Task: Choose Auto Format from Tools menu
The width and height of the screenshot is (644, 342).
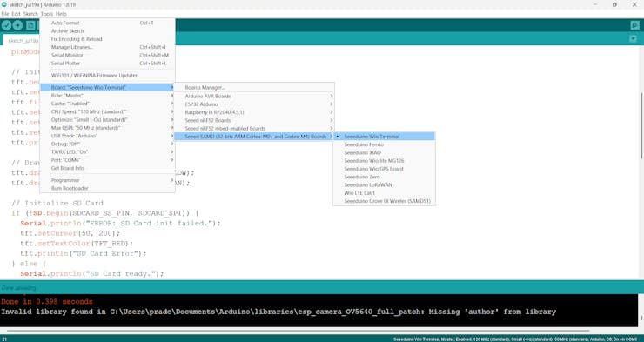Action: point(107,23)
